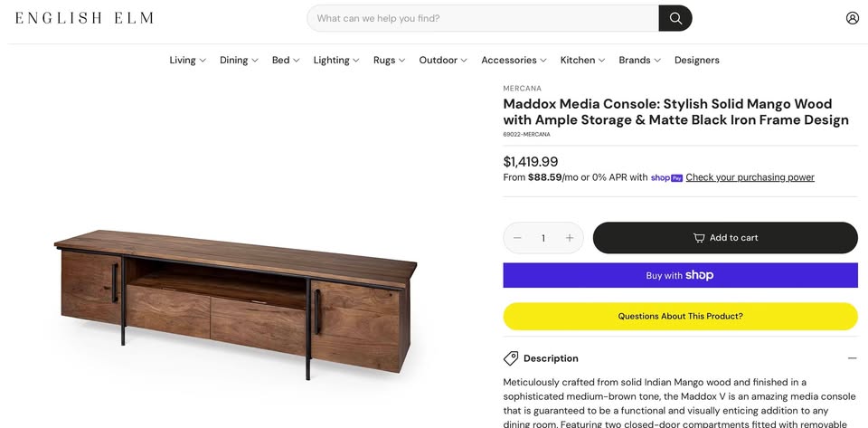Viewport: 868px width, 428px height.
Task: Expand the Dining menu dropdown
Action: pyautogui.click(x=239, y=61)
